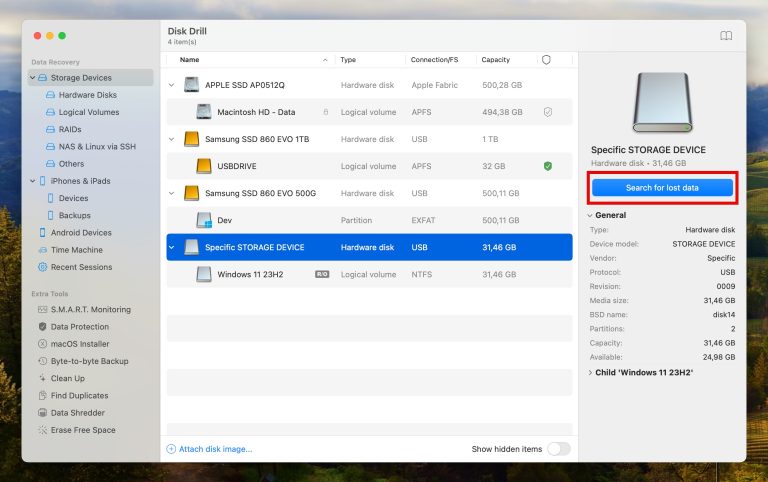The image size is (768, 482).
Task: Open Data Protection from the sidebar
Action: pyautogui.click(x=79, y=327)
